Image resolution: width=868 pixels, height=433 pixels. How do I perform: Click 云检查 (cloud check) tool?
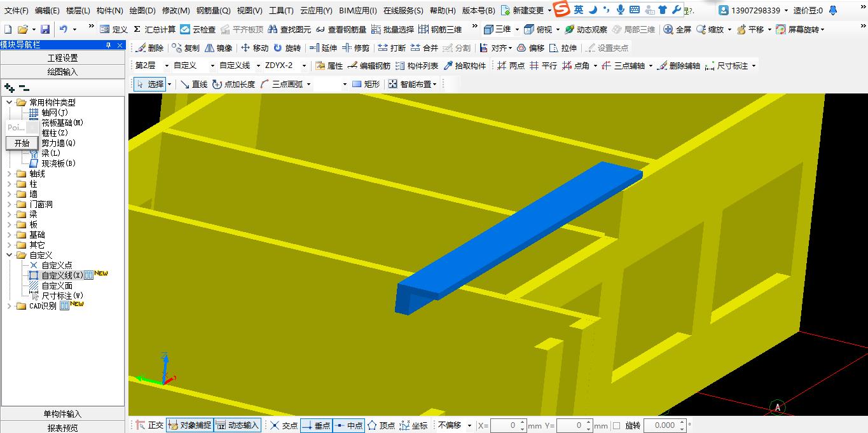[198, 29]
